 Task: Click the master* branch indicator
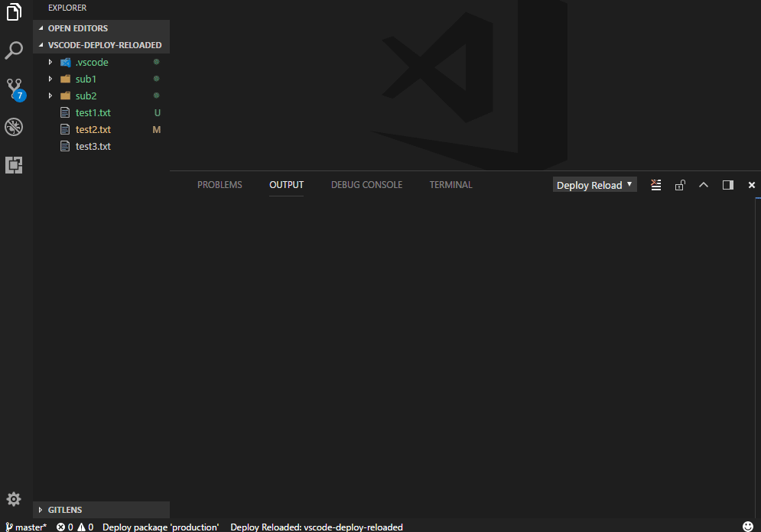[x=26, y=527]
